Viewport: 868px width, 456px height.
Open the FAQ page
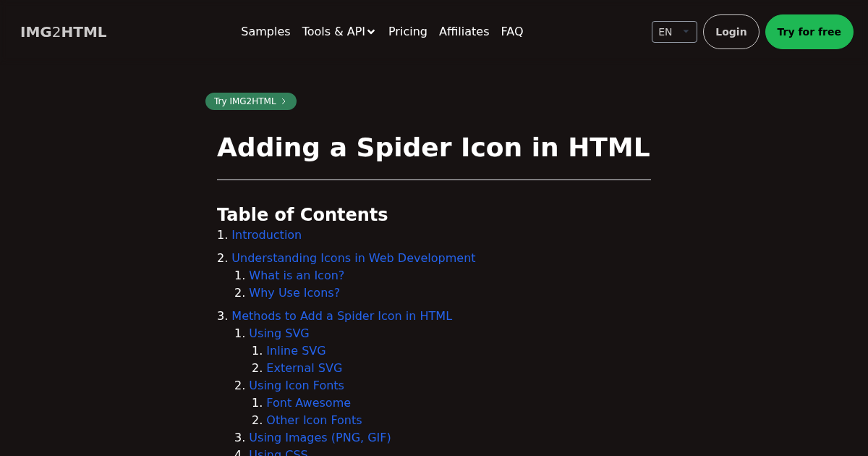pyautogui.click(x=511, y=32)
